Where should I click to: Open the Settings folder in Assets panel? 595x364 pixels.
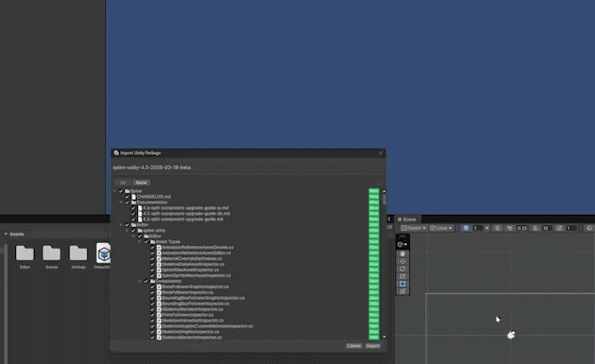[78, 256]
